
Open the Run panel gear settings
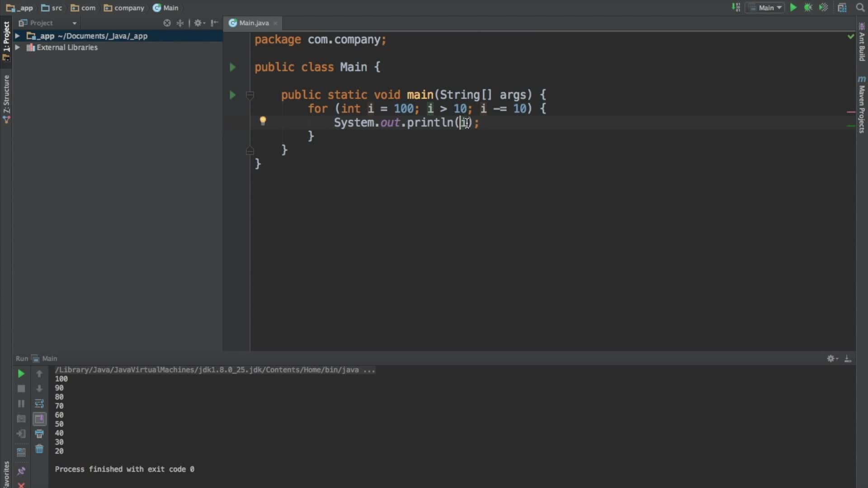[x=832, y=358]
